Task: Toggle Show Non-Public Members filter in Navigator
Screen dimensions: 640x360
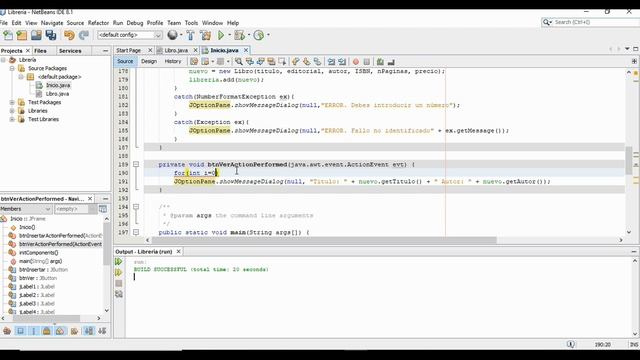Action: [47, 331]
